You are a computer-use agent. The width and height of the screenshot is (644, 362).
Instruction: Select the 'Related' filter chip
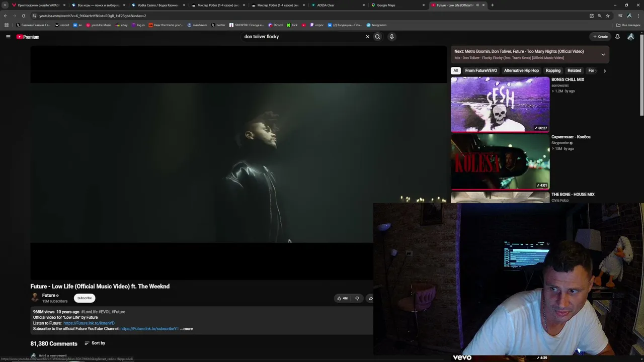[574, 71]
